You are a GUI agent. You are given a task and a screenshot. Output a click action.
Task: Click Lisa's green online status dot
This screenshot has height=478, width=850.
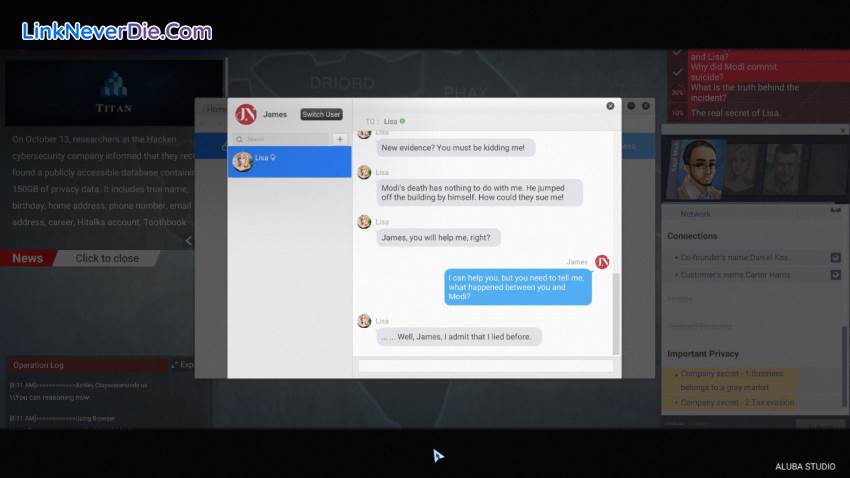[402, 121]
